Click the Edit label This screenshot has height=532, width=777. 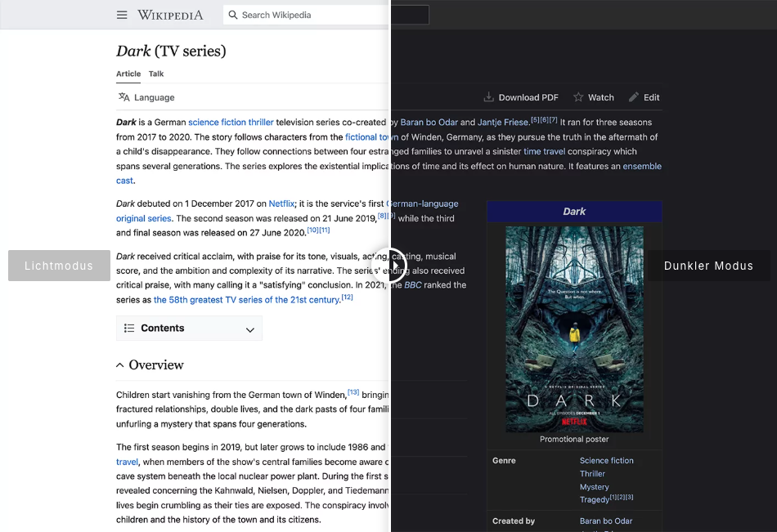click(x=651, y=97)
